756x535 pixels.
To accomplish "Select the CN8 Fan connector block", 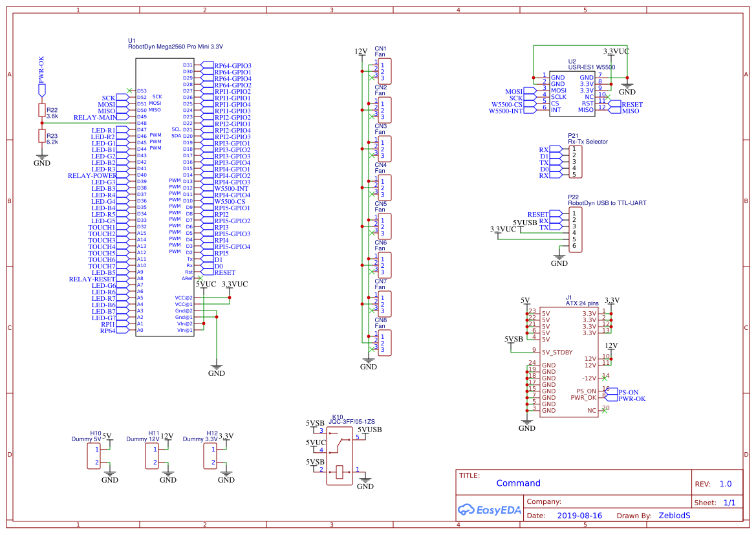I will coord(385,342).
